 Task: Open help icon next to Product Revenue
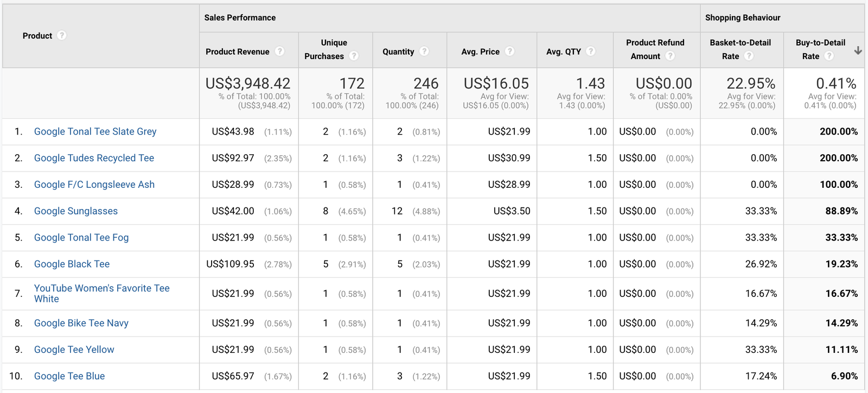click(279, 51)
